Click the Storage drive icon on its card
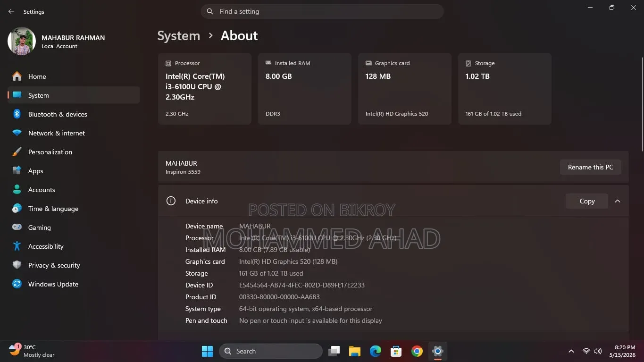This screenshot has width=644, height=362. [468, 63]
